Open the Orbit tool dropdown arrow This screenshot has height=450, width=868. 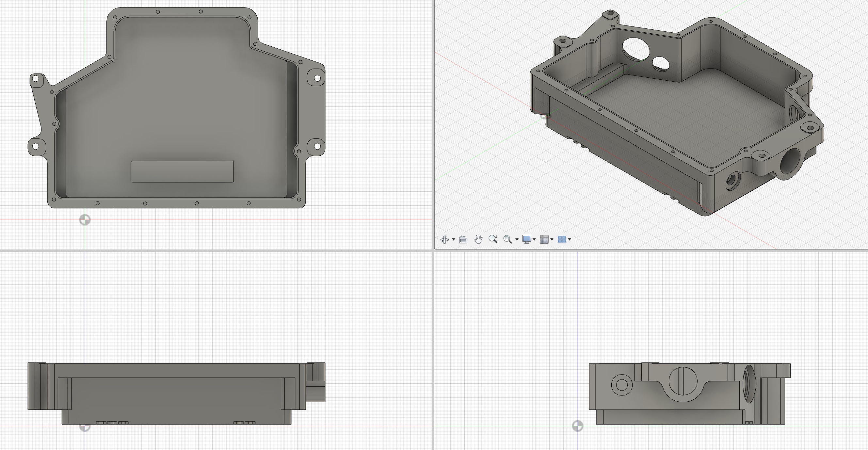click(454, 240)
